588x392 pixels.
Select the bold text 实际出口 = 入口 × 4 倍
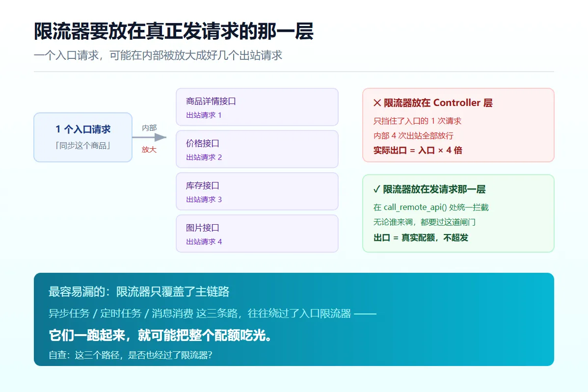(x=418, y=150)
